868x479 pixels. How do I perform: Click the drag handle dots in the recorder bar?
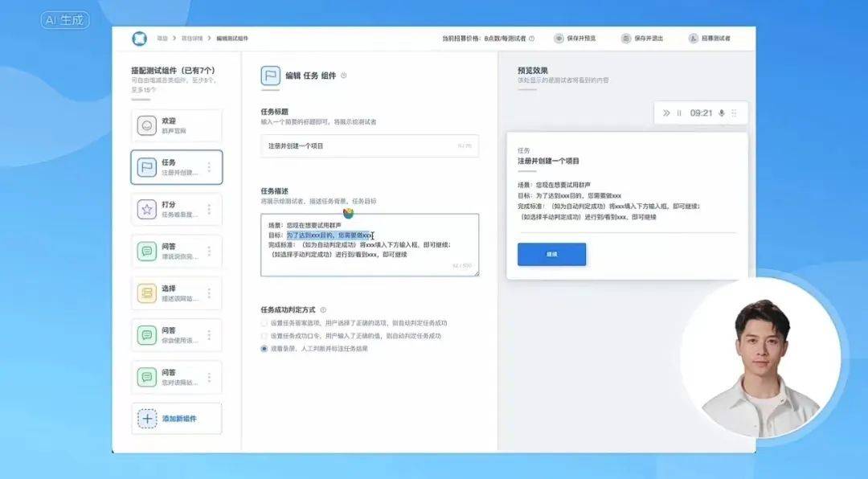pos(734,113)
